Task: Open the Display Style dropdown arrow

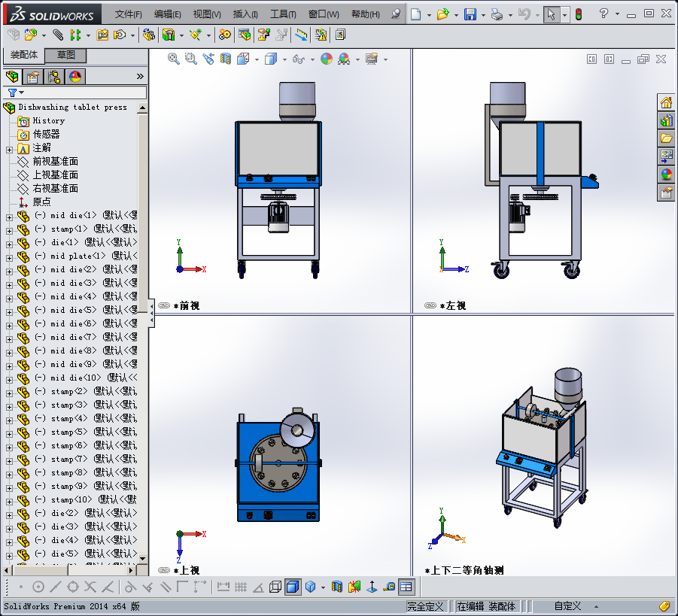Action: [x=284, y=59]
